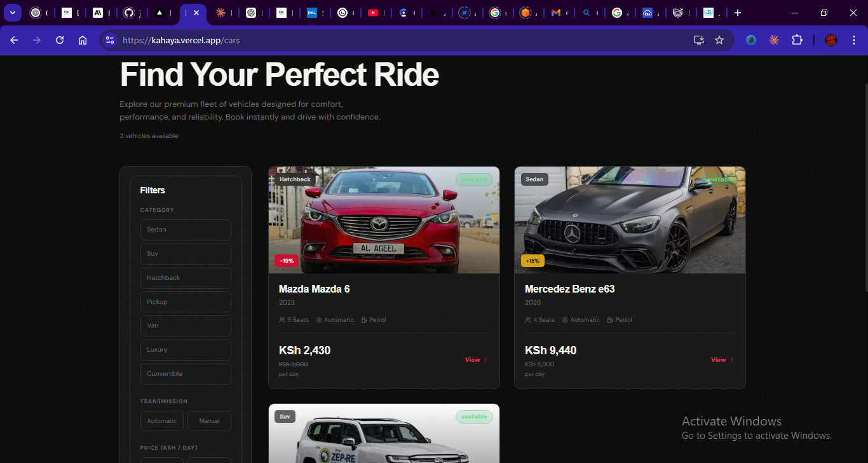Switch to the orange cube tab
Image resolution: width=868 pixels, height=463 pixels.
[x=525, y=13]
